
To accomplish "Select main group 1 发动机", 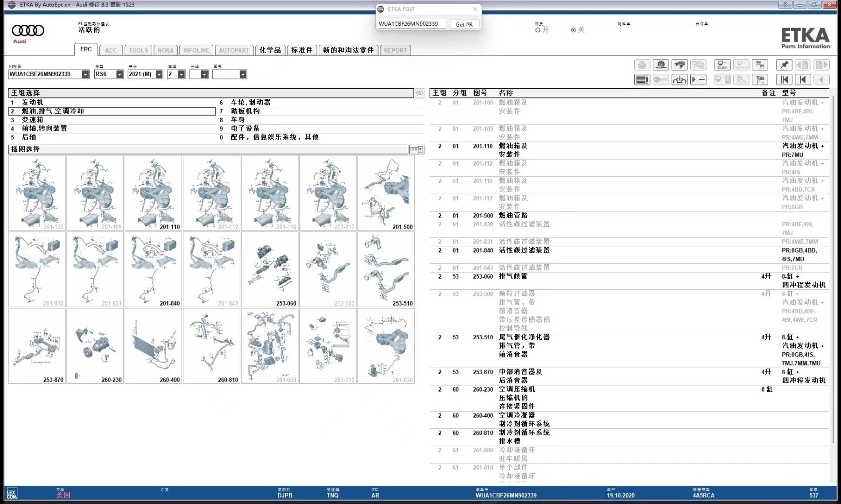I will (x=112, y=102).
